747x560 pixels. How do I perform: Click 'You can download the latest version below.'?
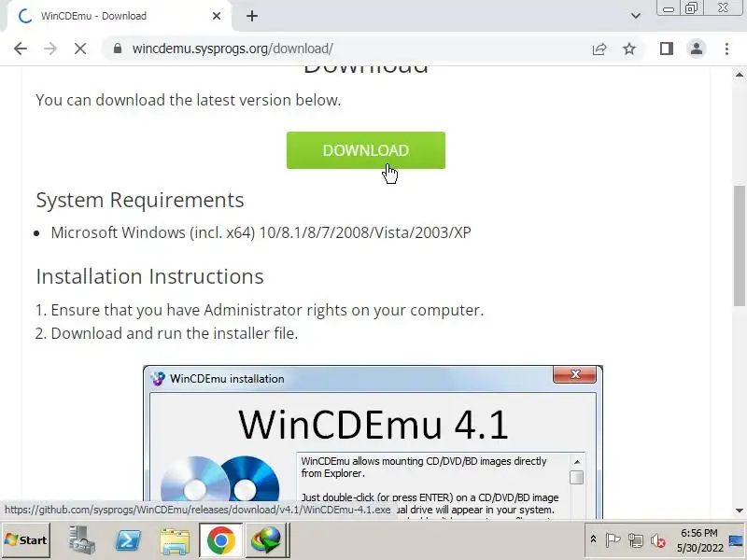[x=189, y=100]
